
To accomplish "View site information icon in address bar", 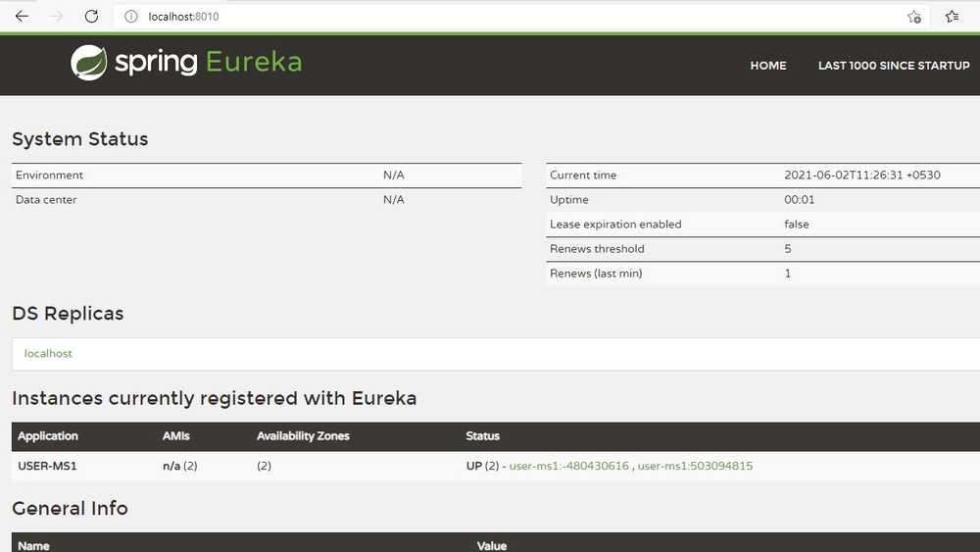I will click(x=130, y=17).
